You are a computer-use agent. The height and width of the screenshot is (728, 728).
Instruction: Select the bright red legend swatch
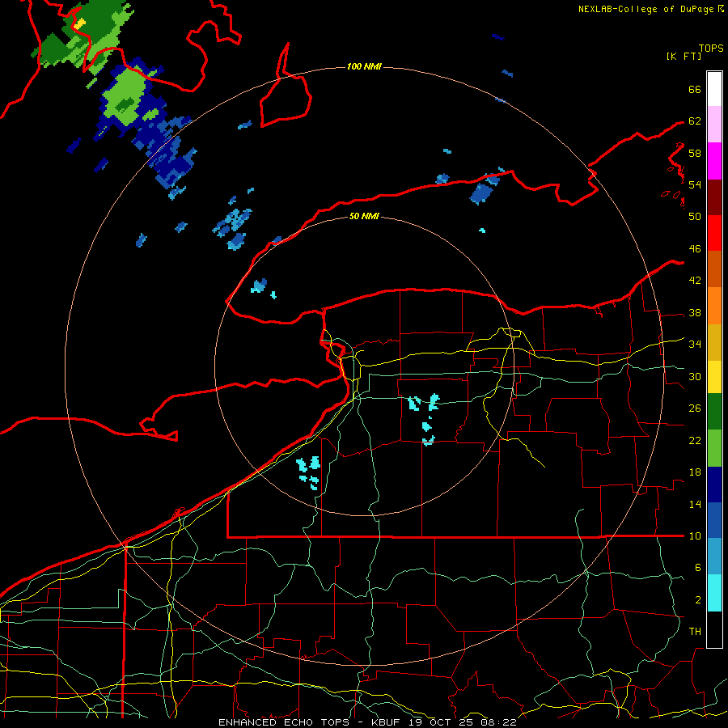click(x=714, y=233)
